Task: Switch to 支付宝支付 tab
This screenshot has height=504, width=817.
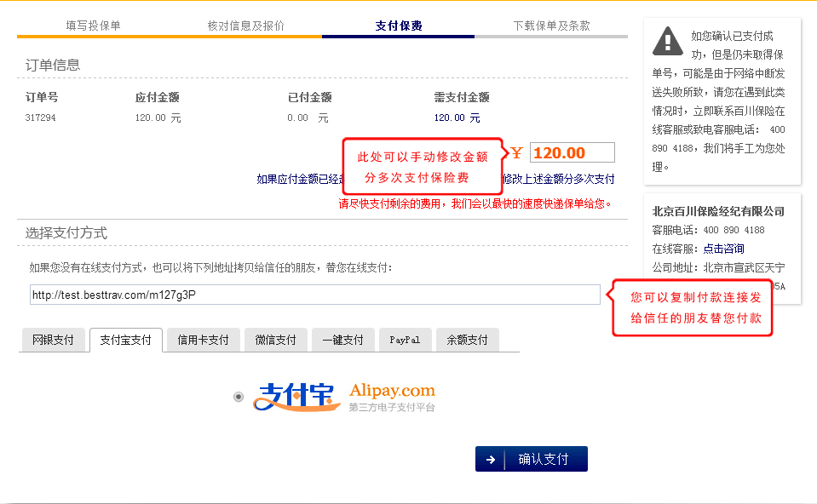Action: tap(125, 341)
